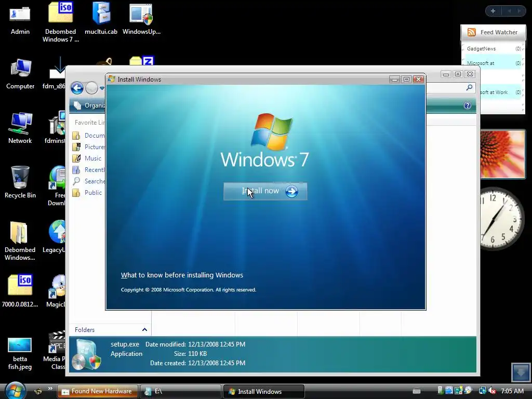Open the WindowsUp... desktop shortcut
532x399 pixels.
click(141, 20)
